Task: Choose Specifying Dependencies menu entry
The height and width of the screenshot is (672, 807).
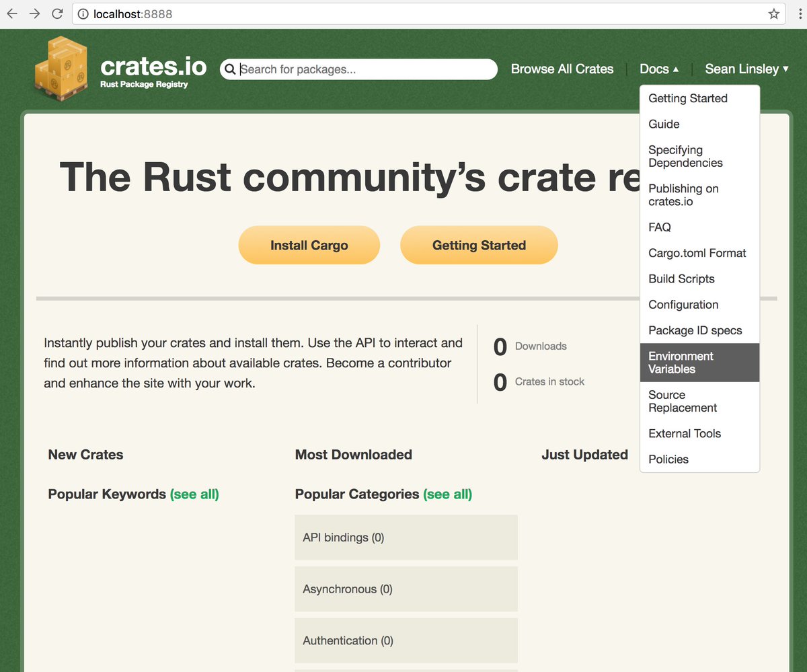Action: point(699,156)
